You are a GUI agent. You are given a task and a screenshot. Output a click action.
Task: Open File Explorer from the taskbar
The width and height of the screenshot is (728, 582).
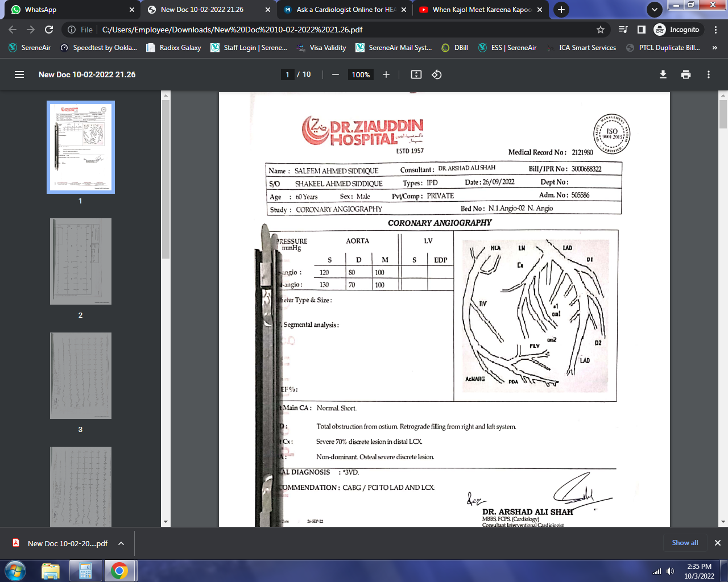(x=51, y=571)
